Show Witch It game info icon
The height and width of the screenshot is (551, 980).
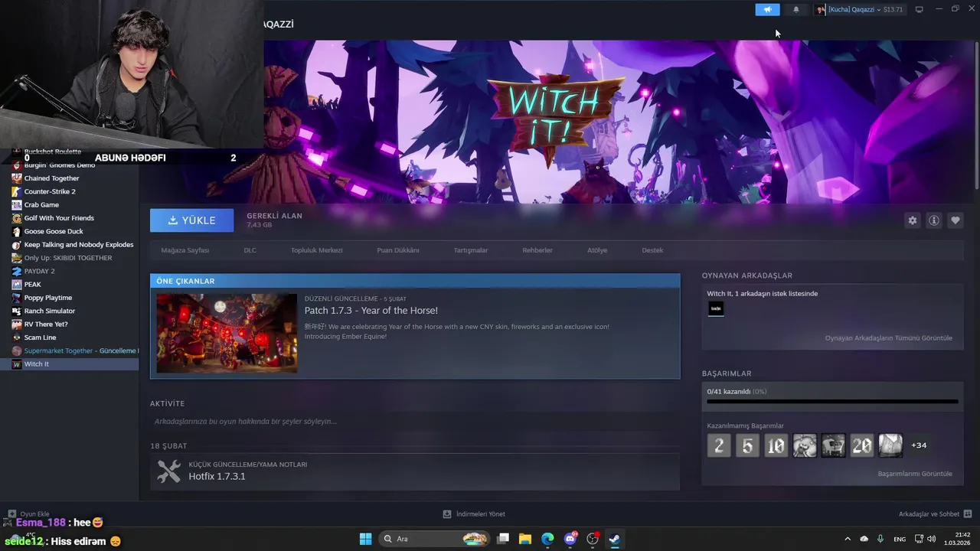pos(934,220)
